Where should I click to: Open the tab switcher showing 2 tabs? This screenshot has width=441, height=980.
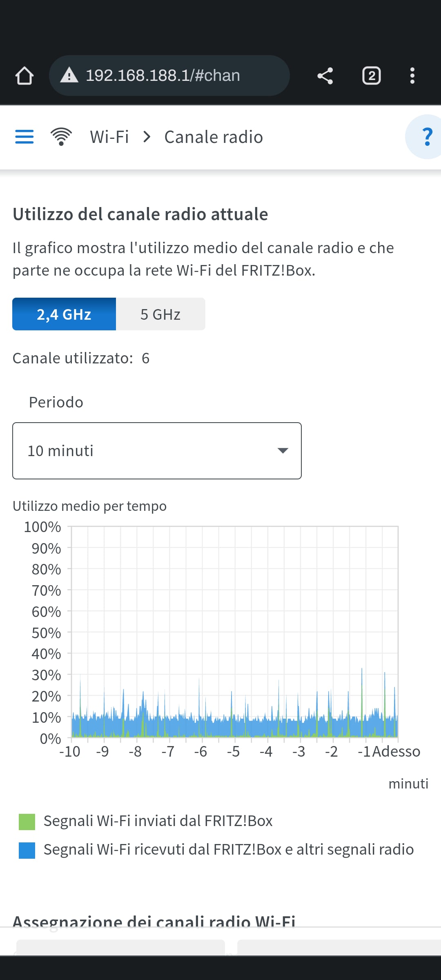[371, 76]
